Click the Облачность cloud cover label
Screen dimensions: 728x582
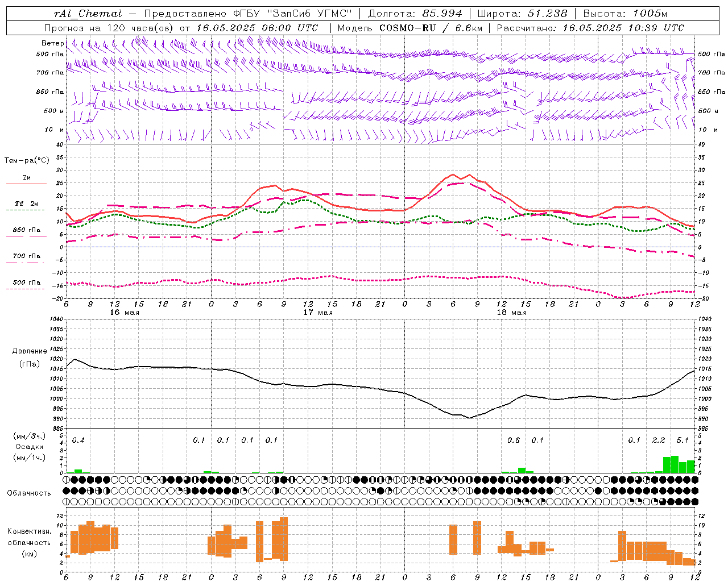(x=29, y=493)
